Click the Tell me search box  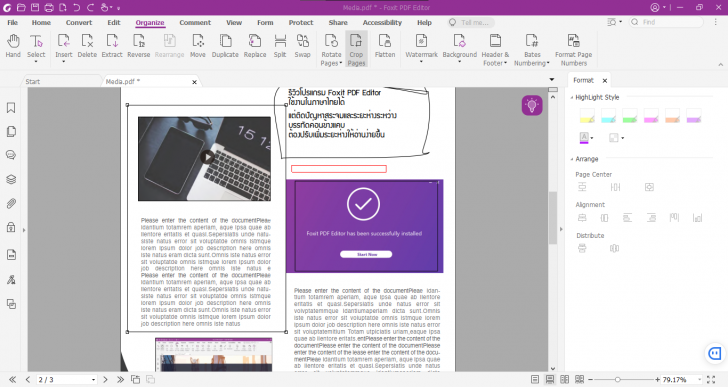click(x=471, y=22)
